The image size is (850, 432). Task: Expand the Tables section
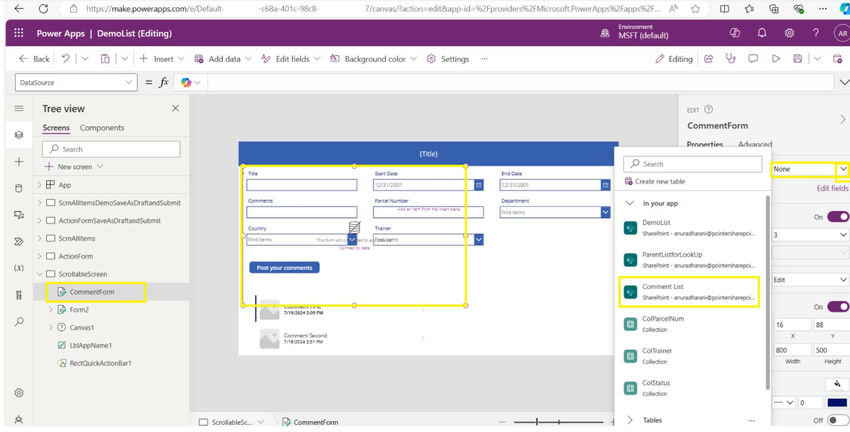tap(630, 420)
